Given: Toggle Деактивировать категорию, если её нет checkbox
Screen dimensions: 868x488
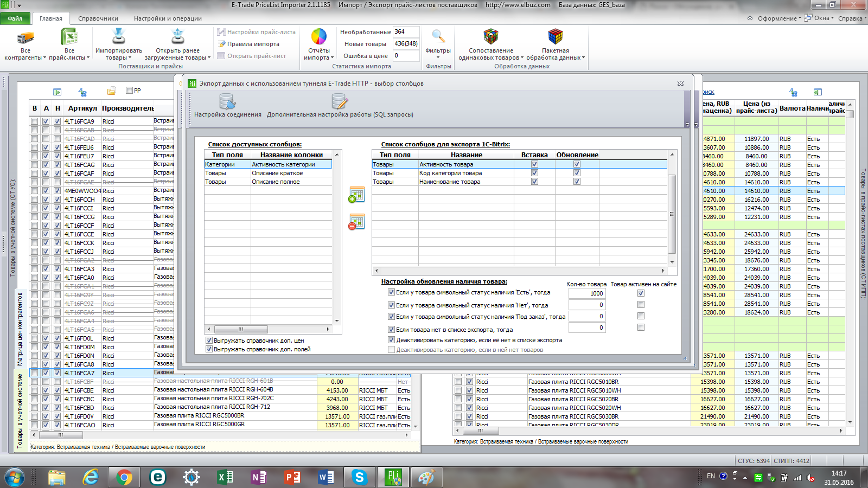Looking at the screenshot, I should click(391, 340).
